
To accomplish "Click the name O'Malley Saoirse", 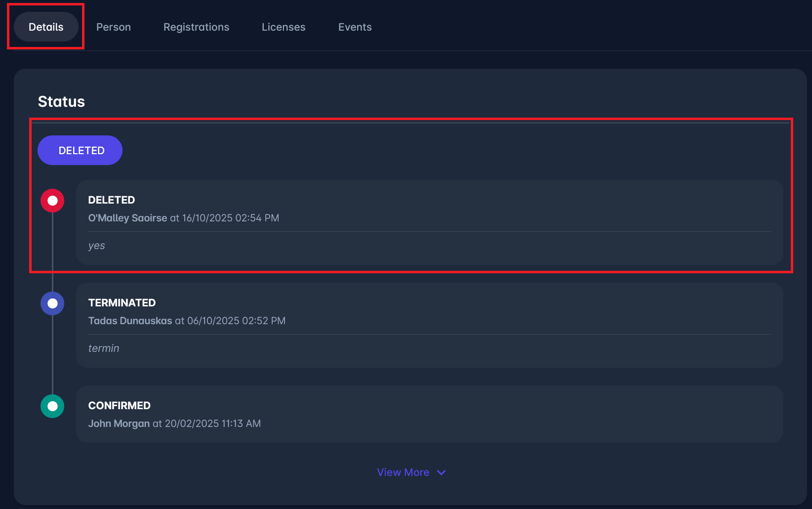I will (127, 218).
